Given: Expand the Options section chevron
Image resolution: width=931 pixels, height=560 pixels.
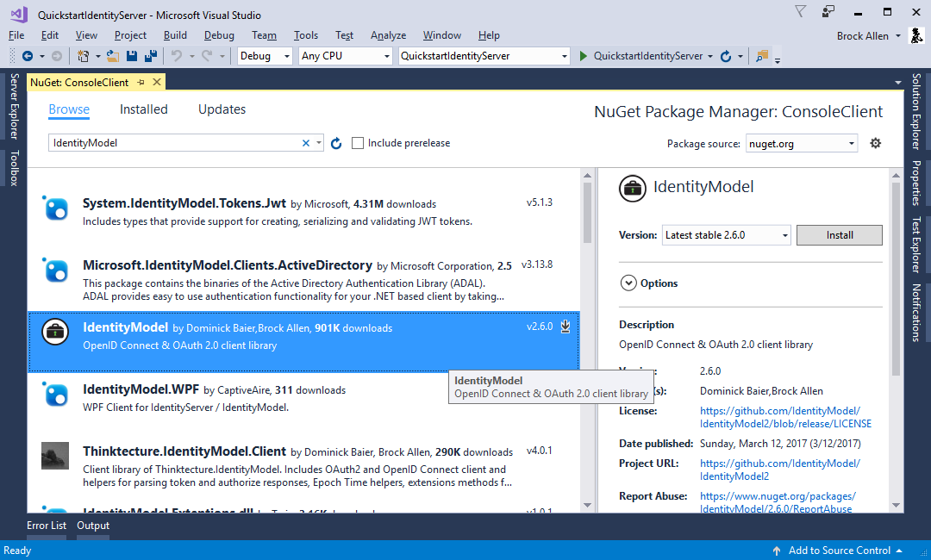Looking at the screenshot, I should [628, 283].
